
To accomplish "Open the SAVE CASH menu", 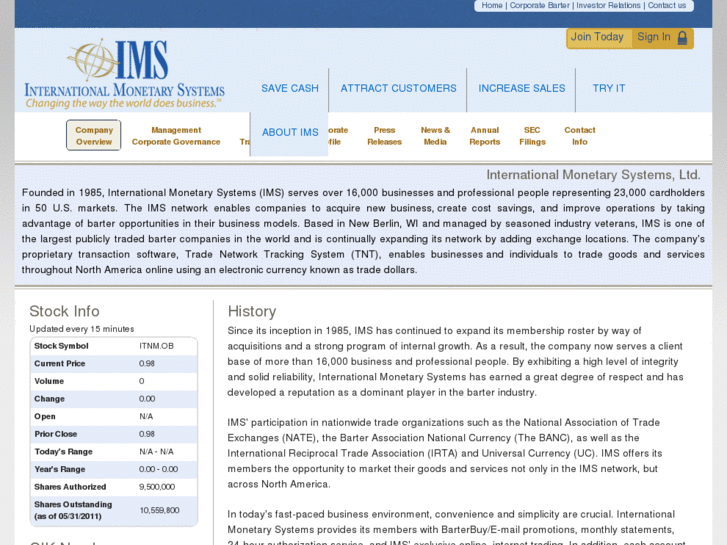I will pos(290,88).
